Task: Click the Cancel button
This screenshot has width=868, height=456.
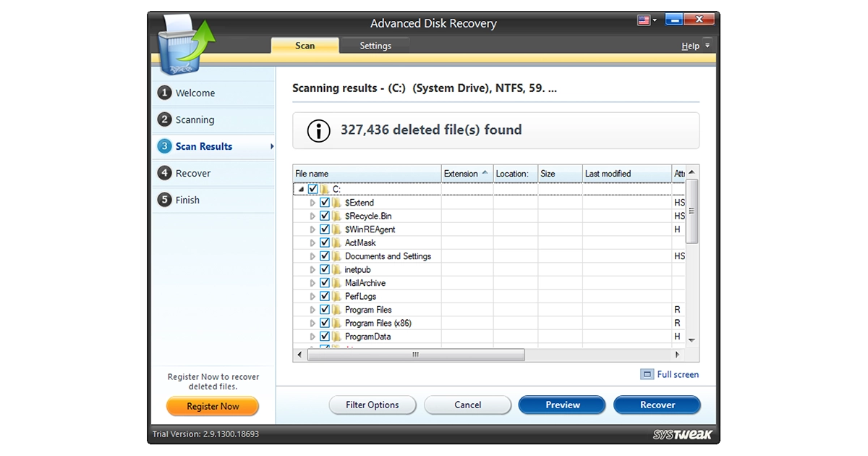Action: click(x=467, y=405)
